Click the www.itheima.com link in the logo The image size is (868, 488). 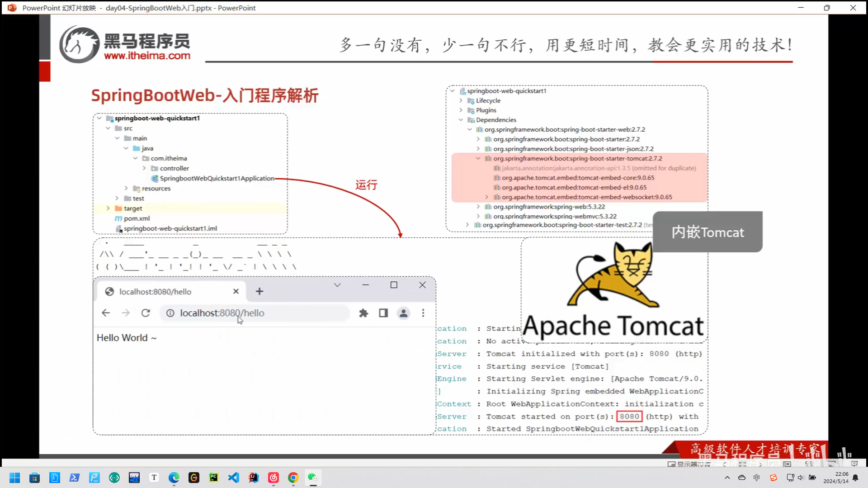[x=147, y=56]
